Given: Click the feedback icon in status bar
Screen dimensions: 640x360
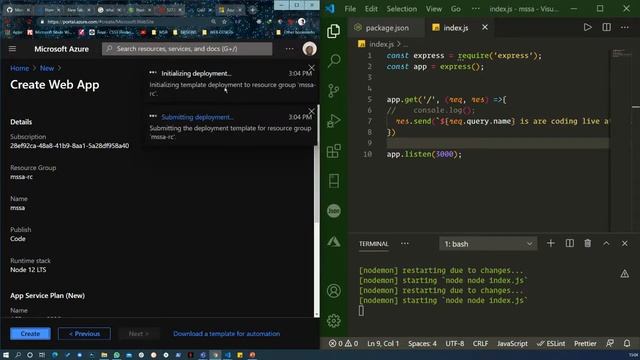Looking at the screenshot, I should (610, 344).
